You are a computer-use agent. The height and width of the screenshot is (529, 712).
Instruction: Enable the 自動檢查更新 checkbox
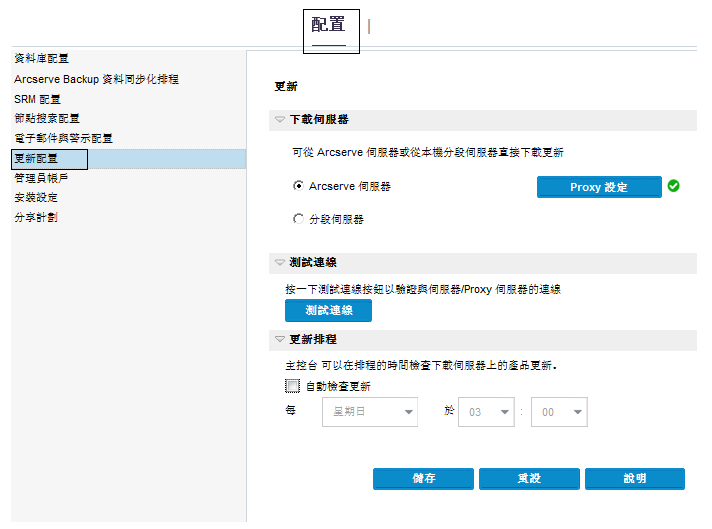click(x=292, y=385)
